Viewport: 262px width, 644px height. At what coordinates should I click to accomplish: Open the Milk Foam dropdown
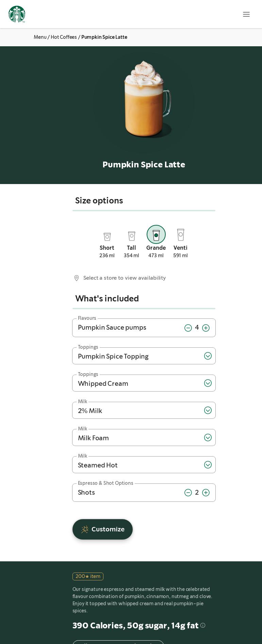coord(208,437)
